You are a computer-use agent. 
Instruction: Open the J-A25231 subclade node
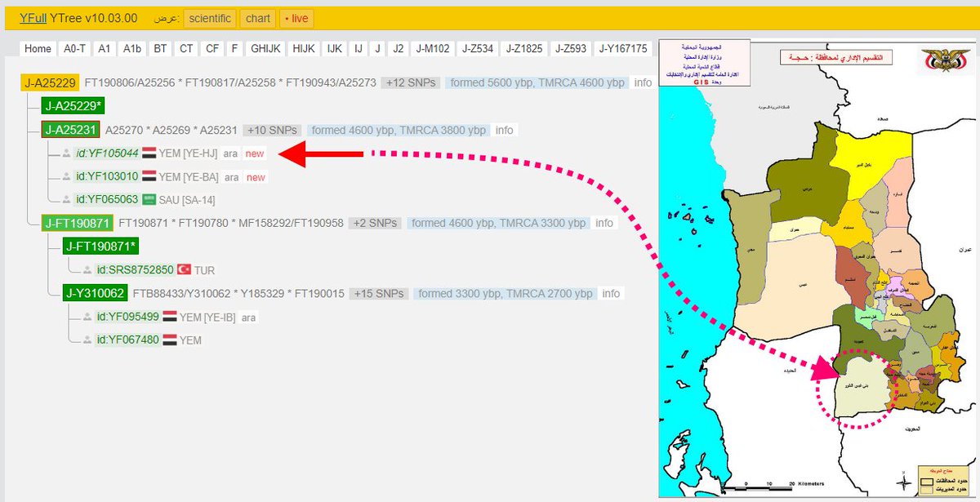[x=70, y=130]
